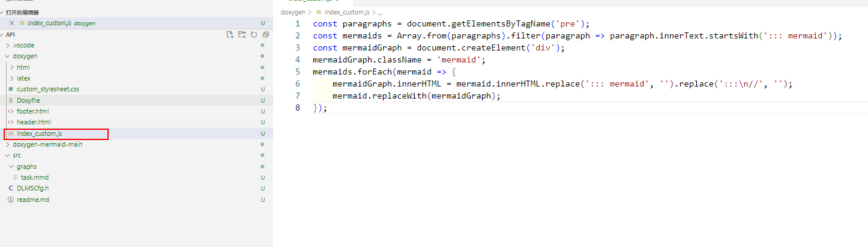
Task: Click the info icon beside readme.md
Action: click(10, 200)
